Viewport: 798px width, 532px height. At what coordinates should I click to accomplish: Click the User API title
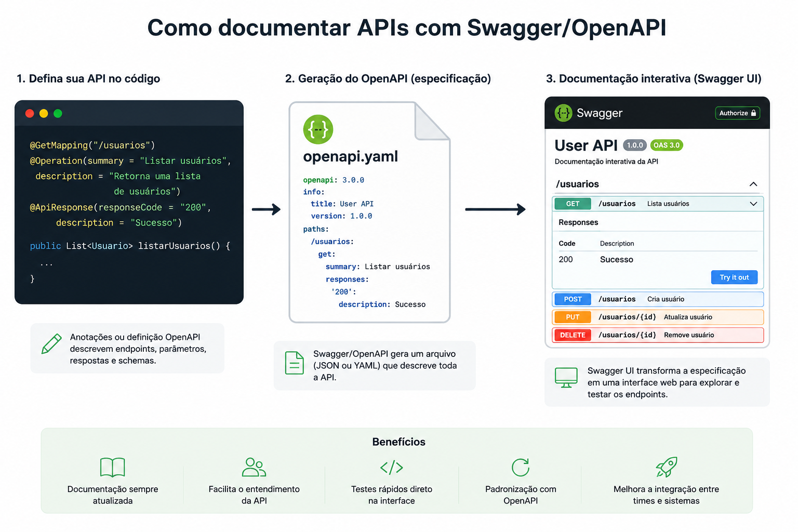pyautogui.click(x=586, y=145)
